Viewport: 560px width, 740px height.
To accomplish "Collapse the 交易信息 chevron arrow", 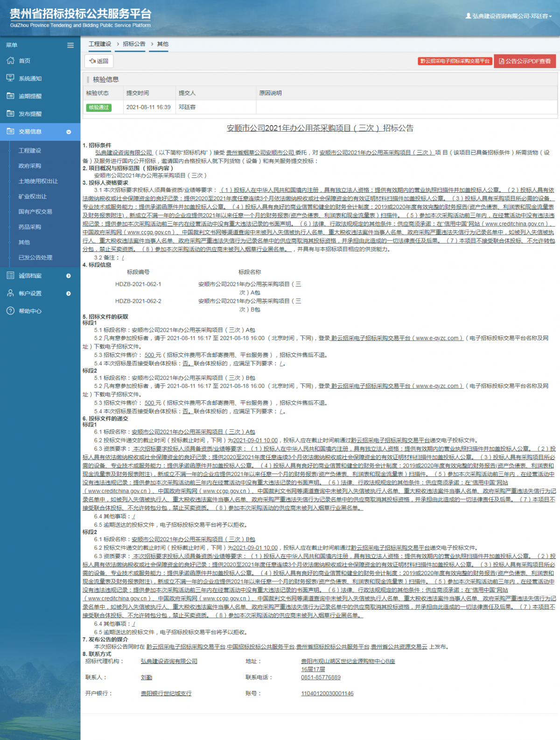I will pos(69,132).
